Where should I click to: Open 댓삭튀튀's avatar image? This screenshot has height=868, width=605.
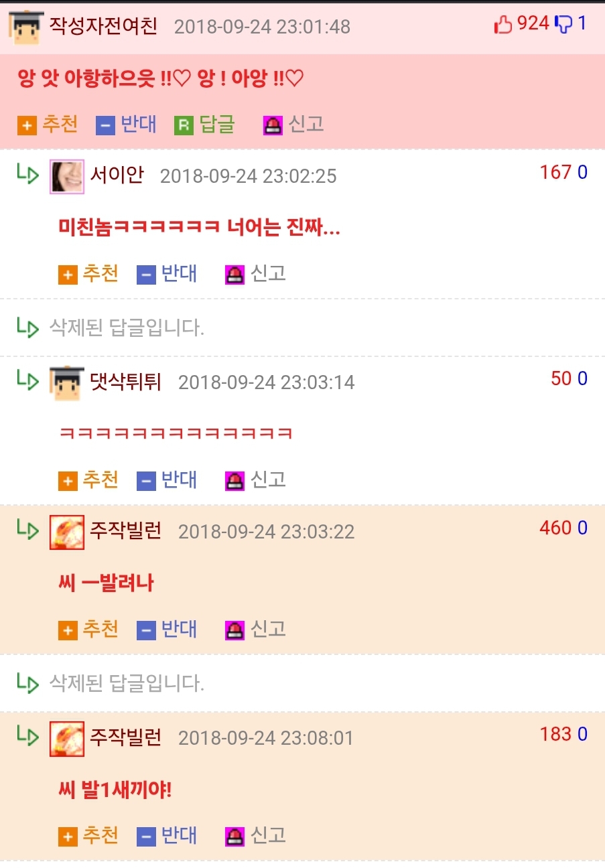(67, 383)
